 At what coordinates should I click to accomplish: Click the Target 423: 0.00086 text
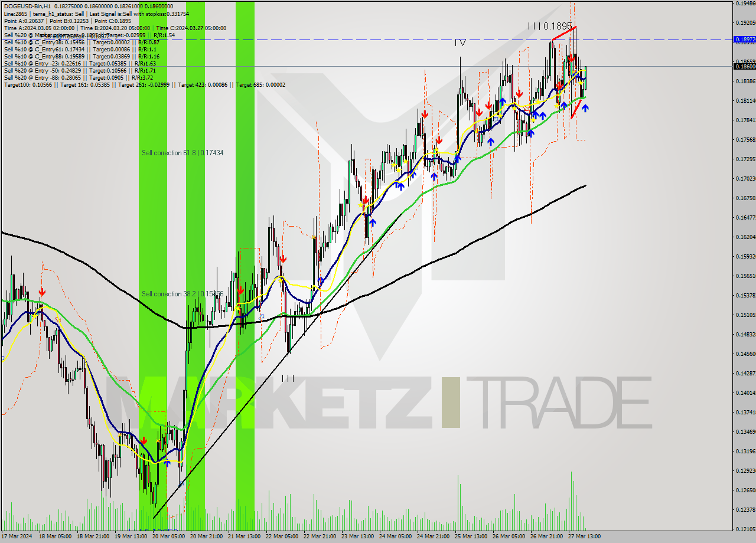tap(204, 84)
